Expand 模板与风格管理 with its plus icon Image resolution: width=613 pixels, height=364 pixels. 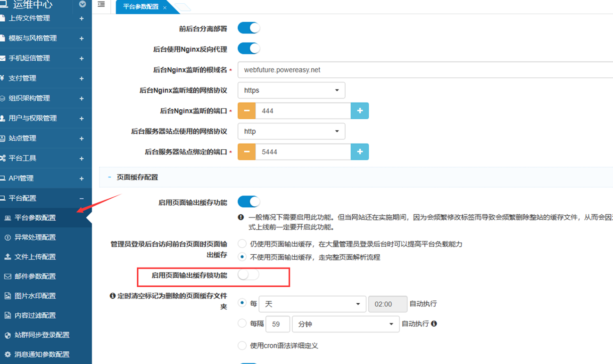(x=82, y=38)
